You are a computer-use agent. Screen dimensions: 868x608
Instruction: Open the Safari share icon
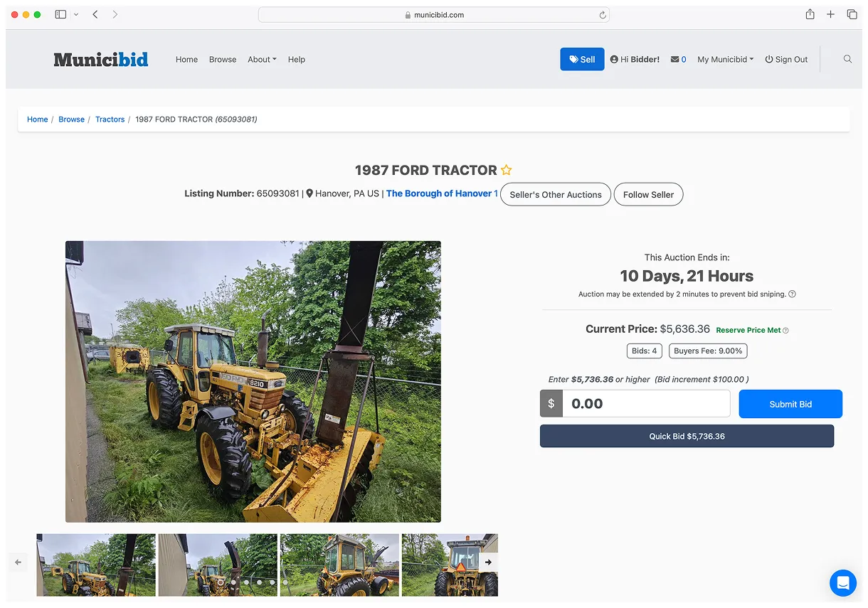click(x=810, y=14)
